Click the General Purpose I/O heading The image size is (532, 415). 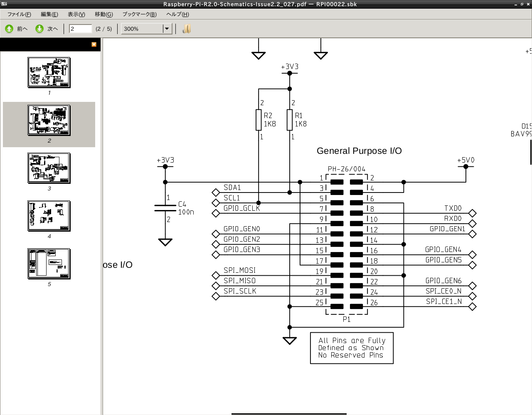(x=359, y=151)
